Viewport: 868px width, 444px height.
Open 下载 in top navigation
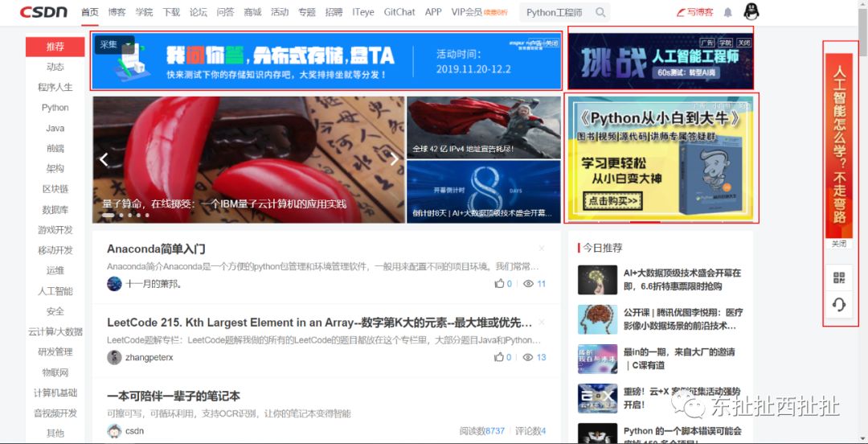click(x=171, y=12)
